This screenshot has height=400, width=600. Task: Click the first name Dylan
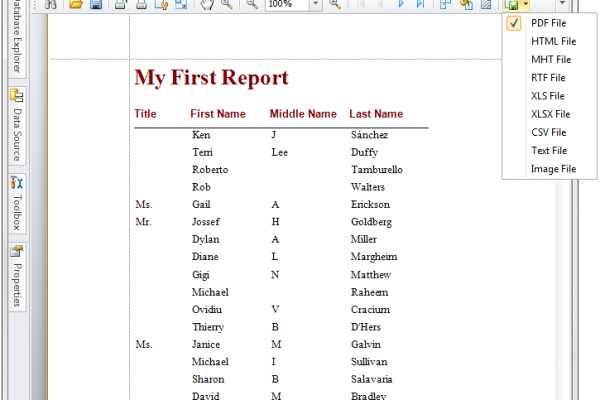tap(206, 240)
